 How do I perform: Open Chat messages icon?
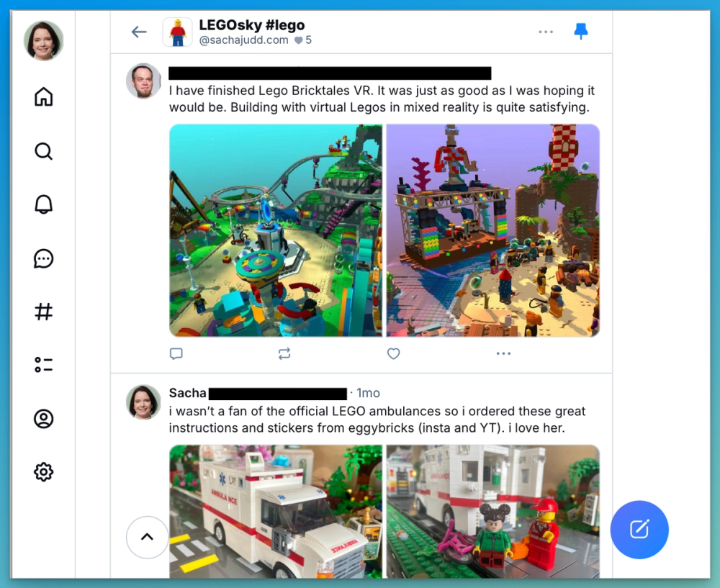pos(44,258)
